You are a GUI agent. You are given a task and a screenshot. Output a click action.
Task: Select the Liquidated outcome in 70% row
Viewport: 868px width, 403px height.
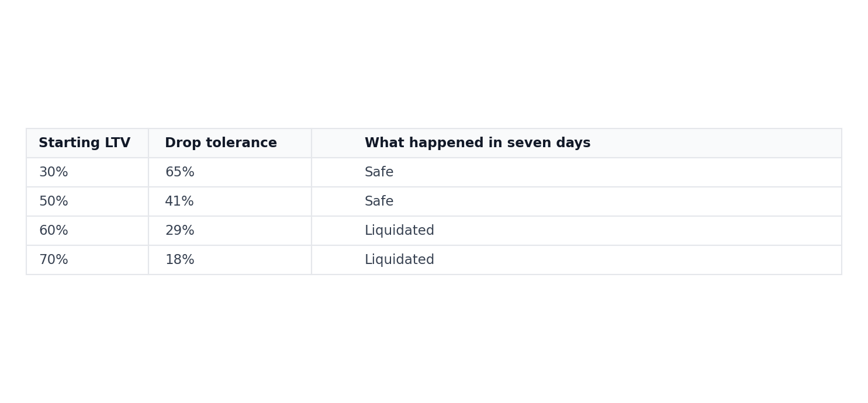point(399,260)
